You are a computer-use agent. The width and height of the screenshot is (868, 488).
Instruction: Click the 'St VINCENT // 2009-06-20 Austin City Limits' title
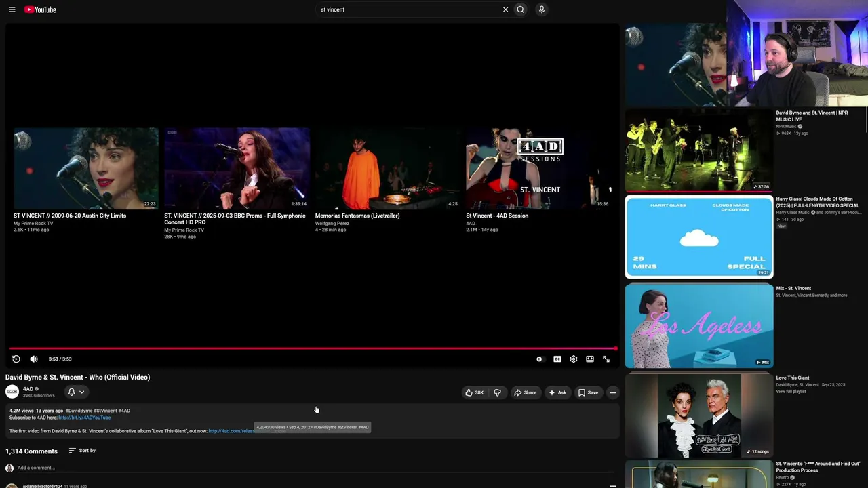[70, 216]
